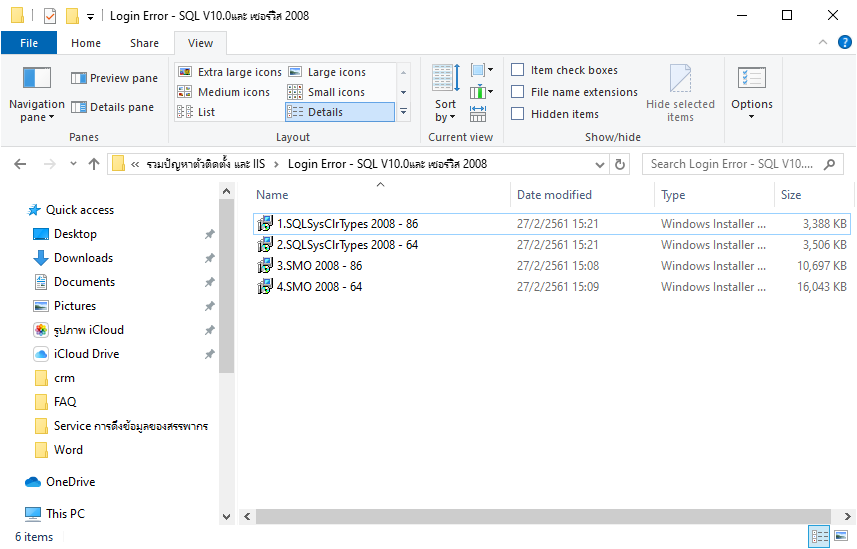Toggle the Details pane
This screenshot has height=549, width=857.
(113, 107)
